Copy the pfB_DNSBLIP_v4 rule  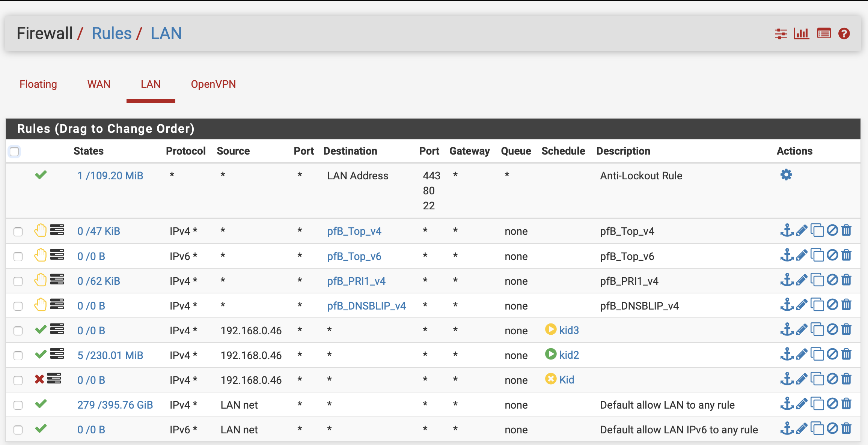817,305
